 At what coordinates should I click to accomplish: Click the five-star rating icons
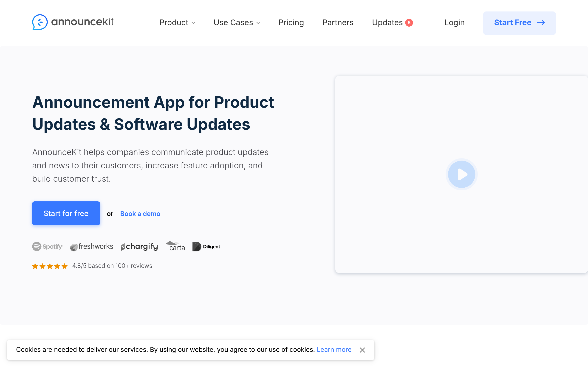50,266
